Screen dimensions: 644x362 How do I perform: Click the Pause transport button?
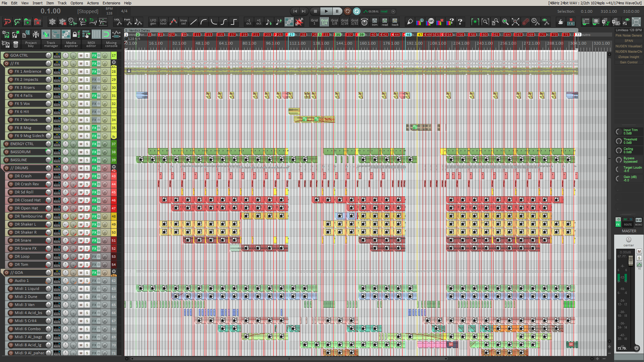coord(337,11)
